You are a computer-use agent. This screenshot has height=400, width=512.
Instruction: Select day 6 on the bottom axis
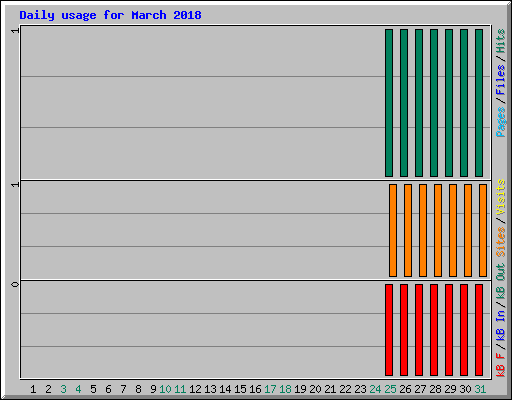(108, 389)
